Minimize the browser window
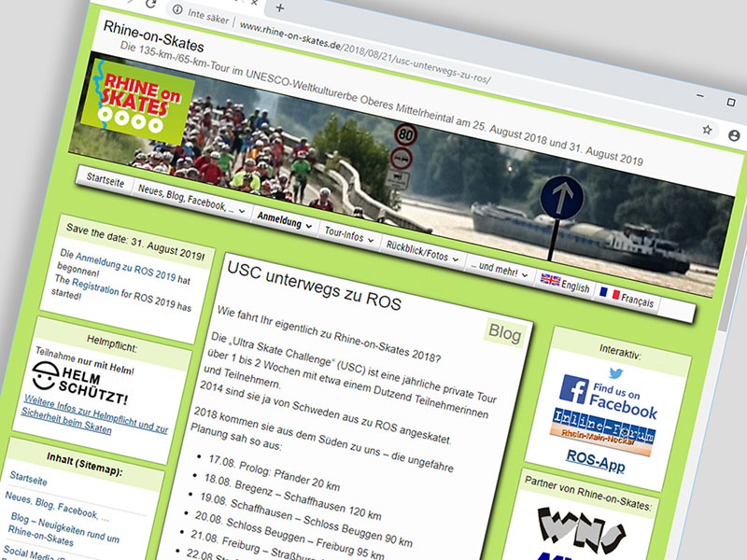 [699, 96]
